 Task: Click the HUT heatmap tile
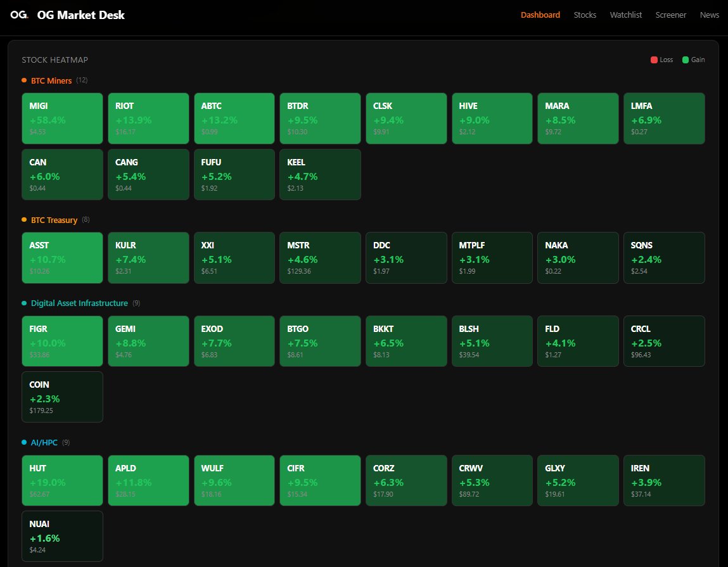62,480
